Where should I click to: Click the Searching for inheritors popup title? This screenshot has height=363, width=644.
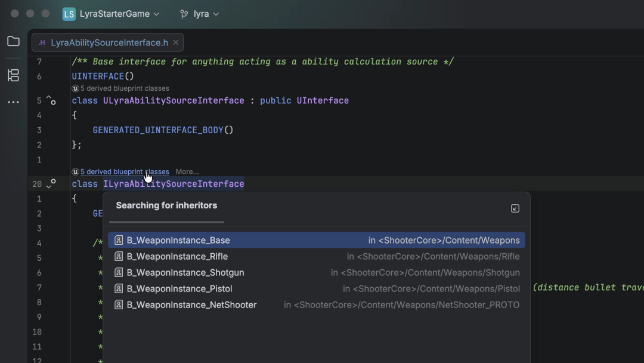[x=166, y=205]
